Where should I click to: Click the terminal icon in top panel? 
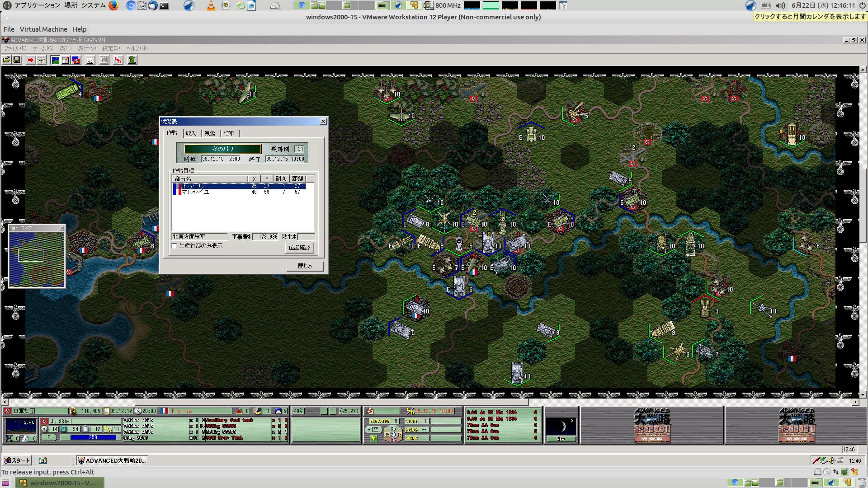pos(164,5)
